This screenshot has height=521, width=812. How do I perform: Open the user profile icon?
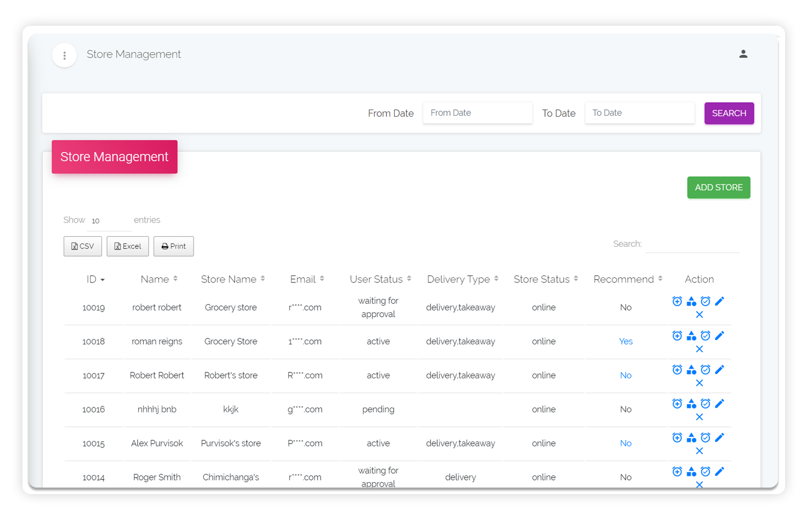click(x=743, y=54)
